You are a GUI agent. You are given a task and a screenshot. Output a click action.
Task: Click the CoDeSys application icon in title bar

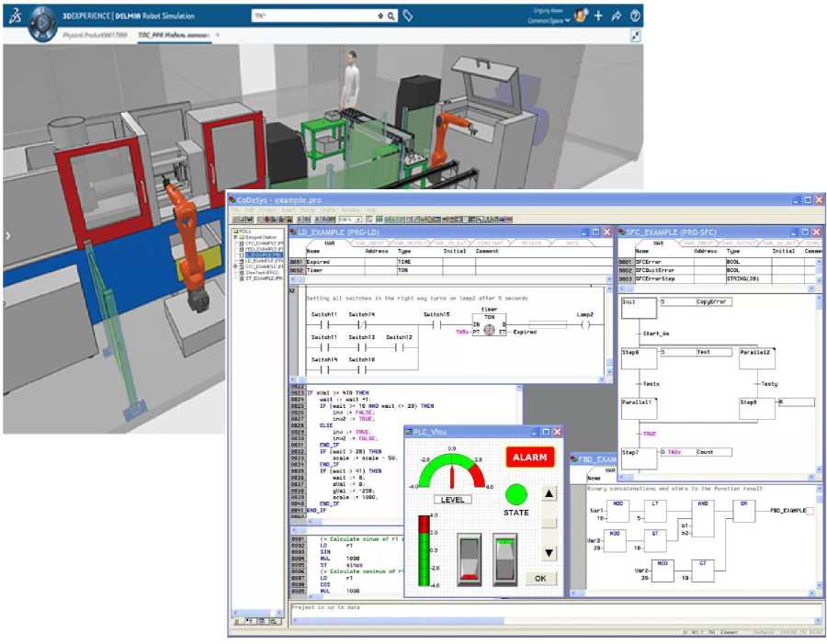232,200
